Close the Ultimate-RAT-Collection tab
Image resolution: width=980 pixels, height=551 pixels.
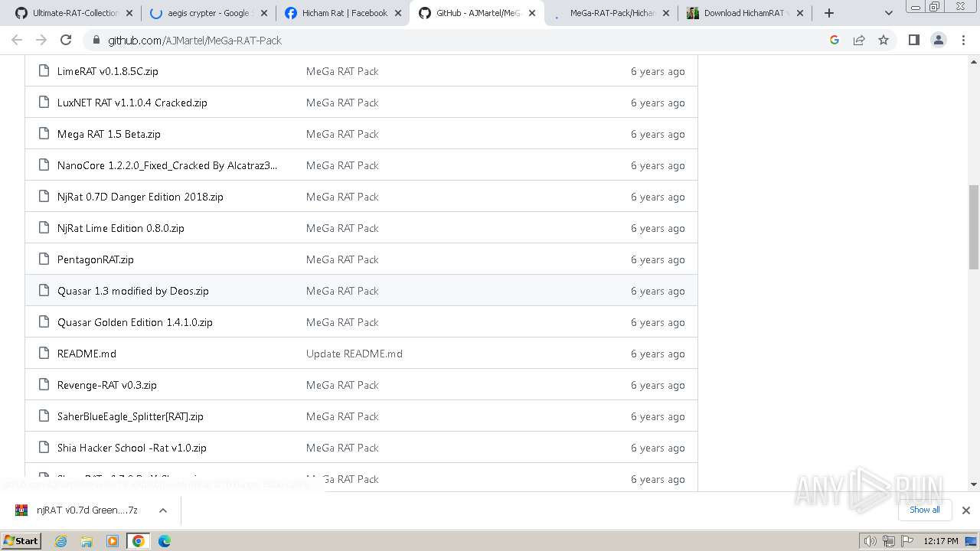pos(129,13)
